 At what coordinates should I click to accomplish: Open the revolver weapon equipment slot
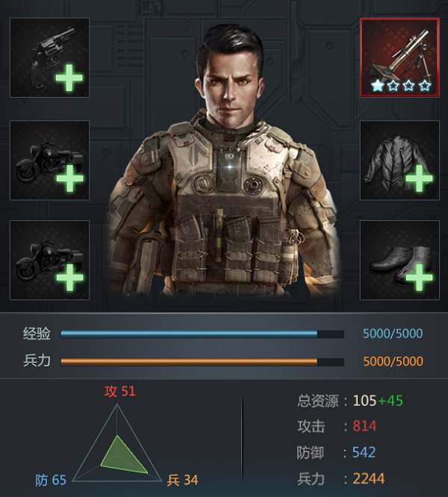coord(49,57)
